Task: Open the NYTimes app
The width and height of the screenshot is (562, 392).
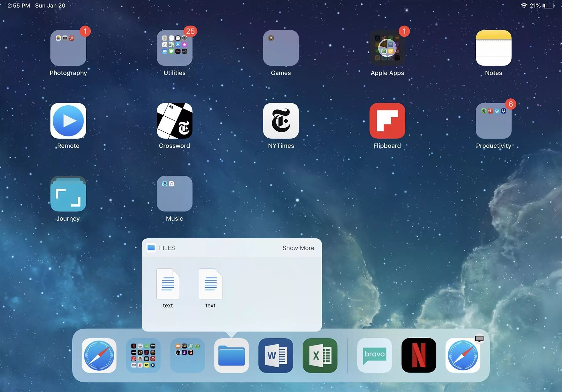Action: pyautogui.click(x=281, y=121)
